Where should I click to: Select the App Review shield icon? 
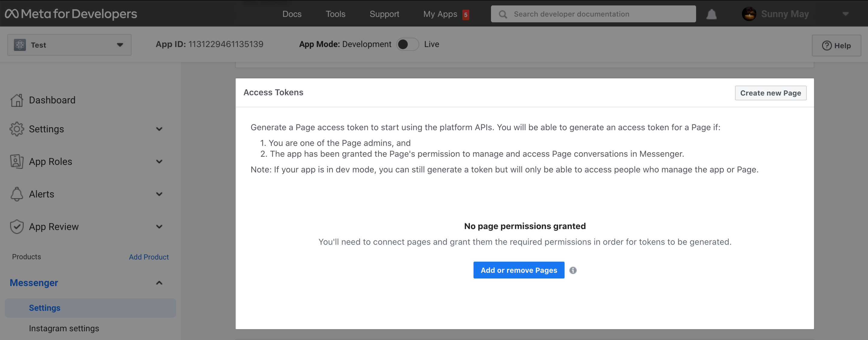(x=17, y=226)
